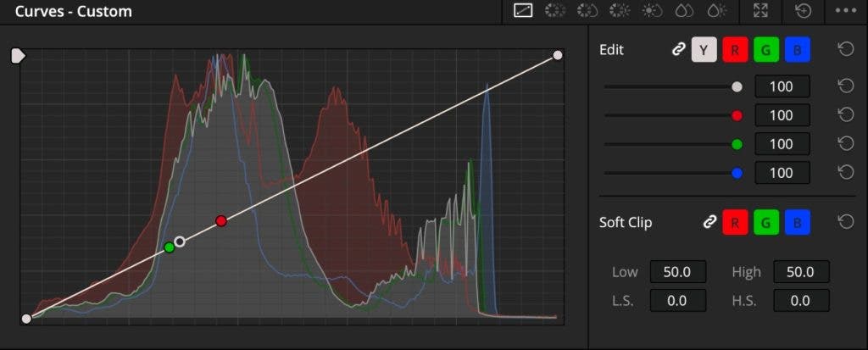Switch to Sat vs Lum curve icon

tap(716, 10)
